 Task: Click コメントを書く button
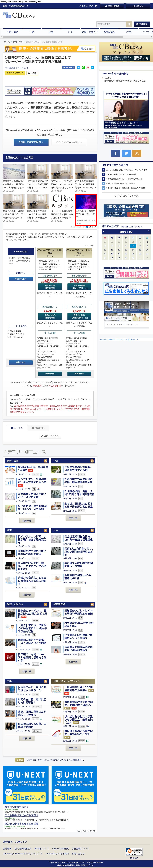50,436
